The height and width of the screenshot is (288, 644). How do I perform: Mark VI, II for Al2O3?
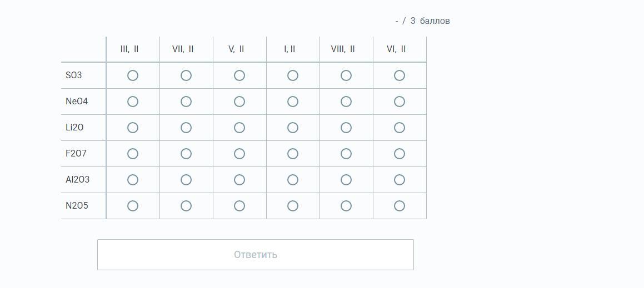(x=400, y=180)
